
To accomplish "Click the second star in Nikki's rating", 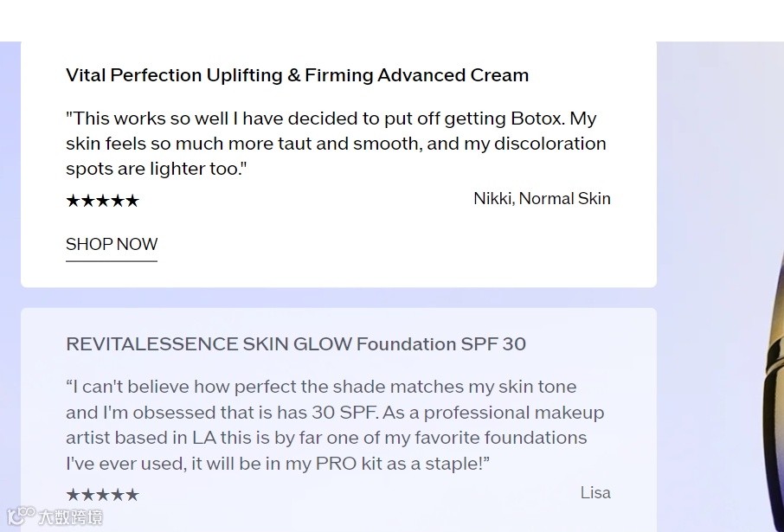I will pyautogui.click(x=87, y=202).
